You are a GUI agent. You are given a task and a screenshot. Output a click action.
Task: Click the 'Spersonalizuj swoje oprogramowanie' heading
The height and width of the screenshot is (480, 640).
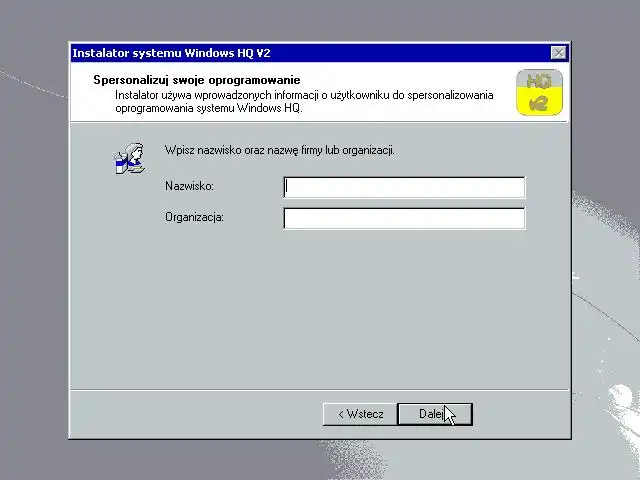pos(197,80)
